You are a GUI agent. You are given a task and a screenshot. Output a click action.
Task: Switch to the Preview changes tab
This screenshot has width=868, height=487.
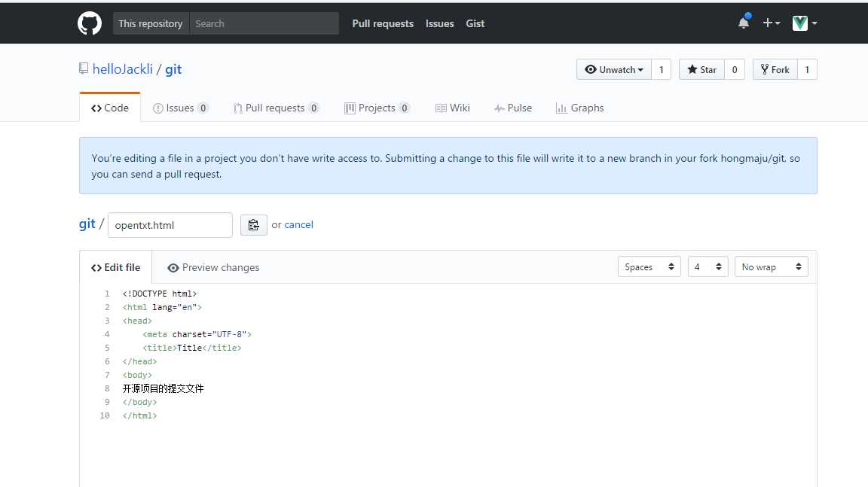[213, 268]
